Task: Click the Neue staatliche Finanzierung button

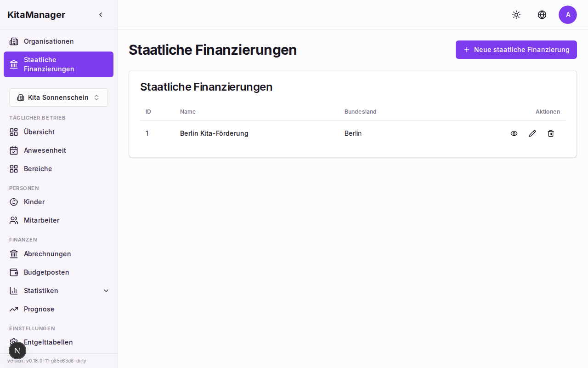Action: point(516,50)
